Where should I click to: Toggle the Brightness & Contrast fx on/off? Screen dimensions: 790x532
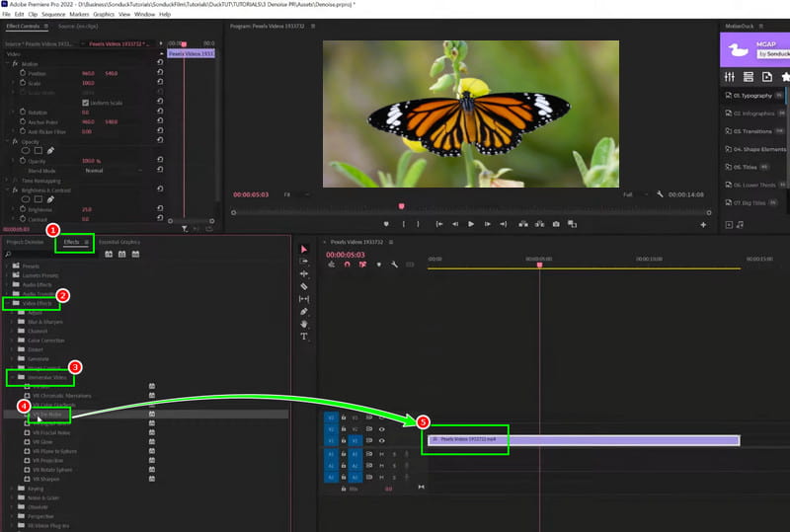[15, 190]
